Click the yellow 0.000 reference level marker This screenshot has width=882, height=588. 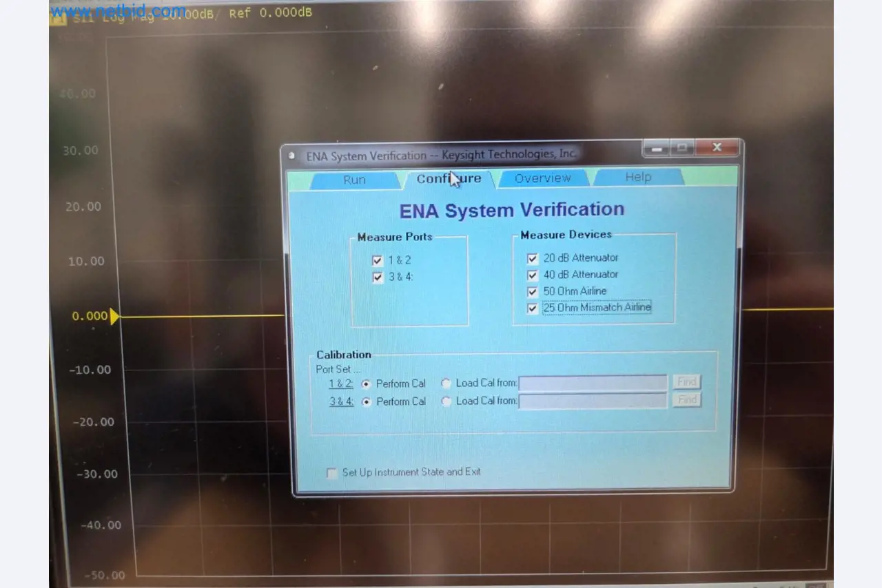point(114,316)
